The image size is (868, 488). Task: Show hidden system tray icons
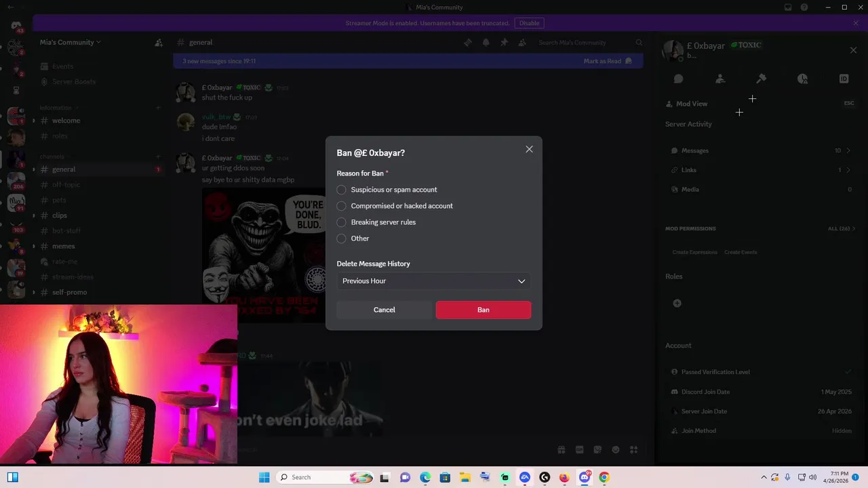[x=764, y=477]
